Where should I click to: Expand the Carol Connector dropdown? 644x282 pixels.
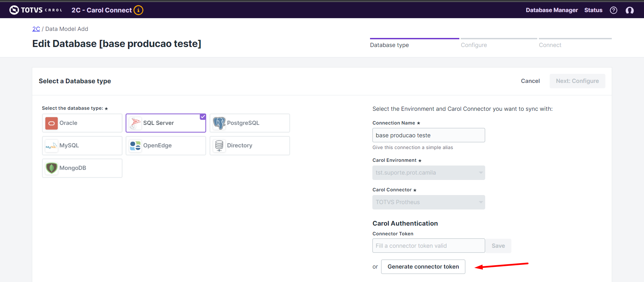click(428, 202)
